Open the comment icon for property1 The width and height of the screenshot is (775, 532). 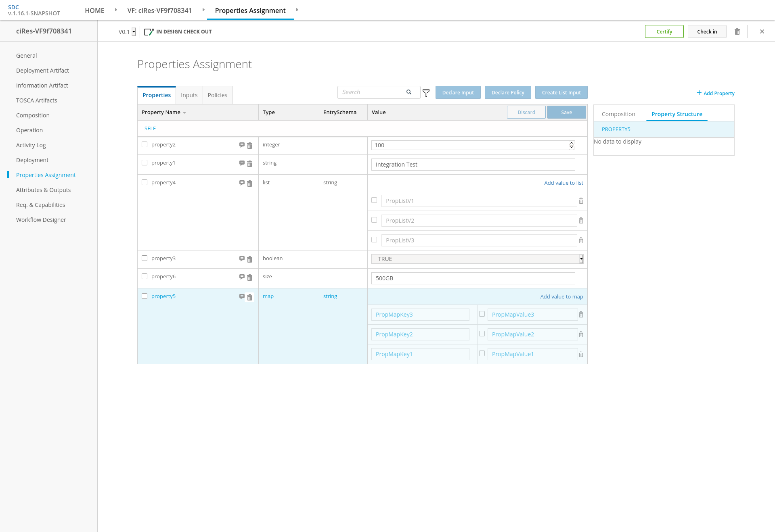(242, 163)
